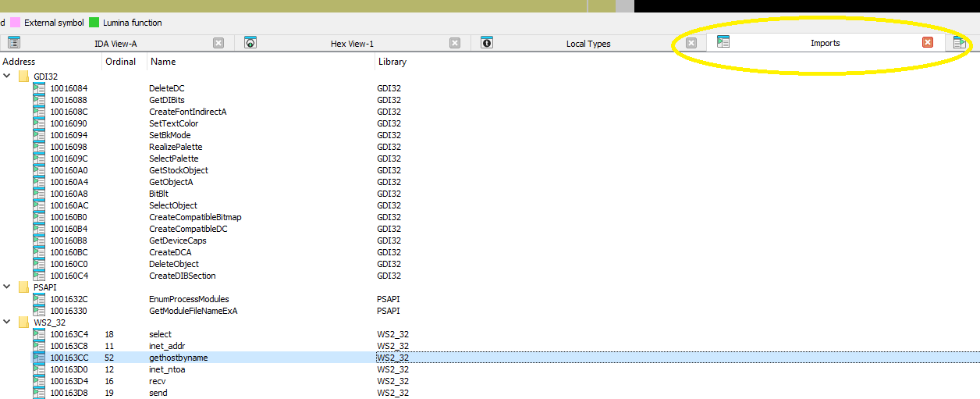
Task: Click the WS2_32 folder icon
Action: click(x=23, y=322)
